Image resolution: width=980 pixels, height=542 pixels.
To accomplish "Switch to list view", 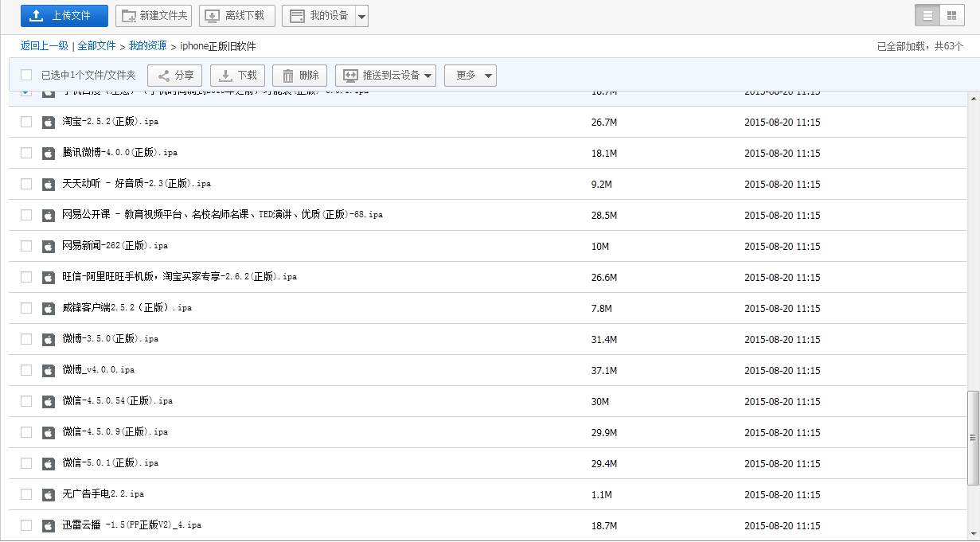I will tap(928, 15).
